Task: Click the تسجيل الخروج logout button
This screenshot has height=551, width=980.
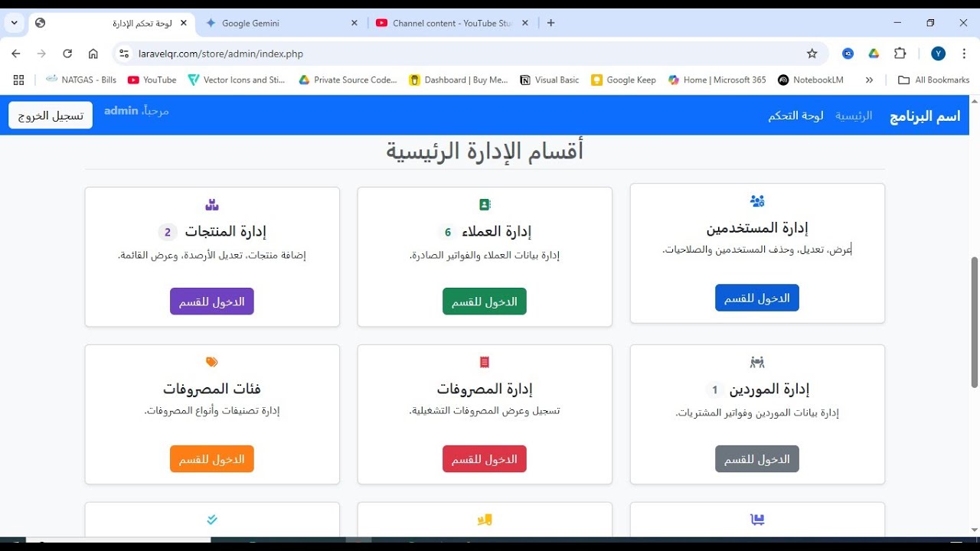Action: [51, 116]
